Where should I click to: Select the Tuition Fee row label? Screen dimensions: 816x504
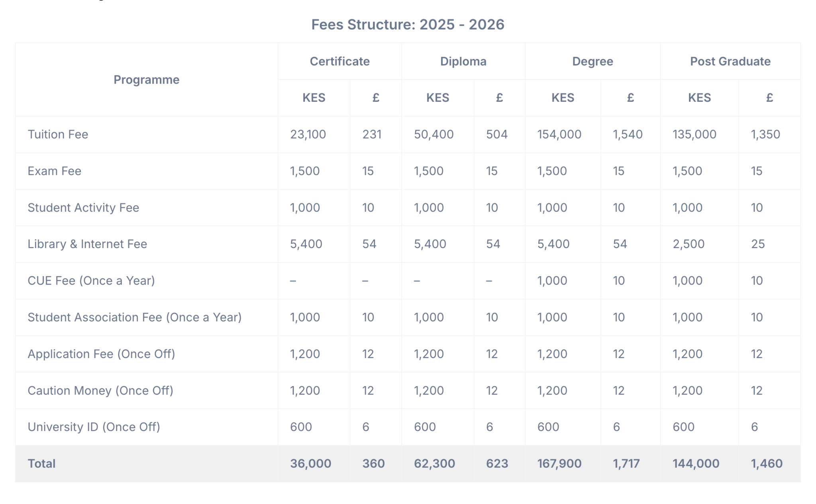(57, 134)
